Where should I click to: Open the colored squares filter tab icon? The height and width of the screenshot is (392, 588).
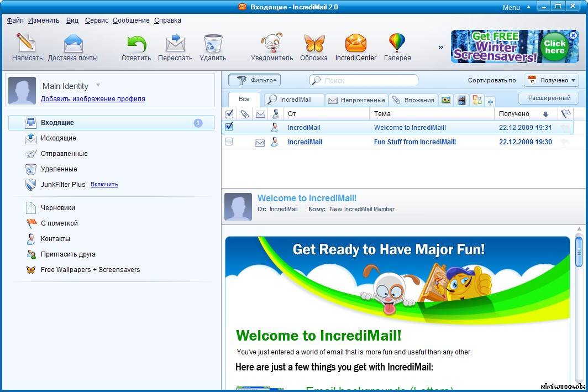pyautogui.click(x=477, y=100)
